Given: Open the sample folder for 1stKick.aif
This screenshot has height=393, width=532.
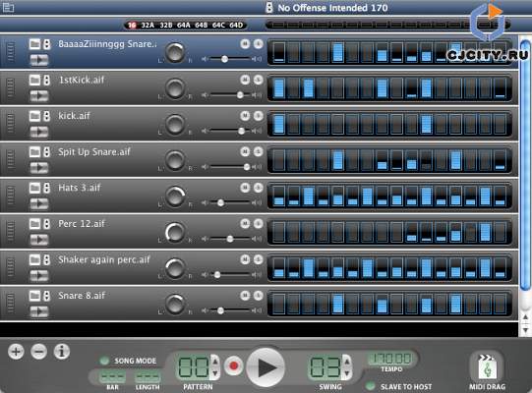Looking at the screenshot, I should (x=34, y=80).
